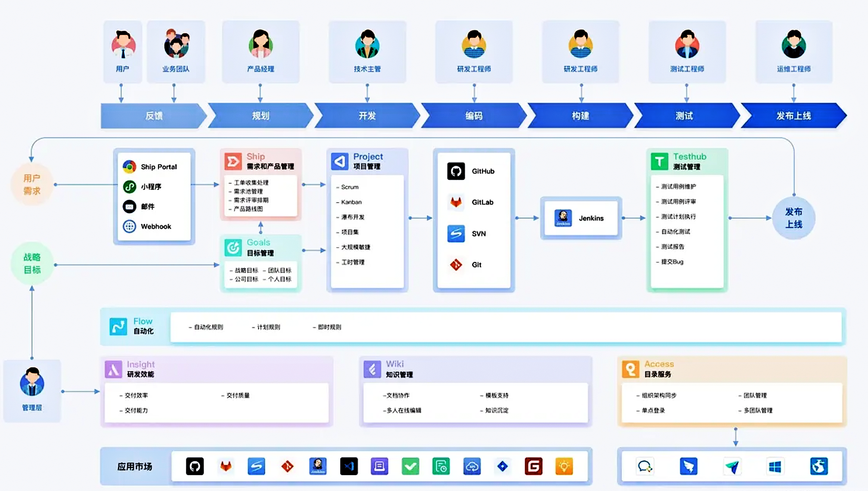
Task: Click the Chrome icon beside Ship Portal
Action: click(129, 167)
